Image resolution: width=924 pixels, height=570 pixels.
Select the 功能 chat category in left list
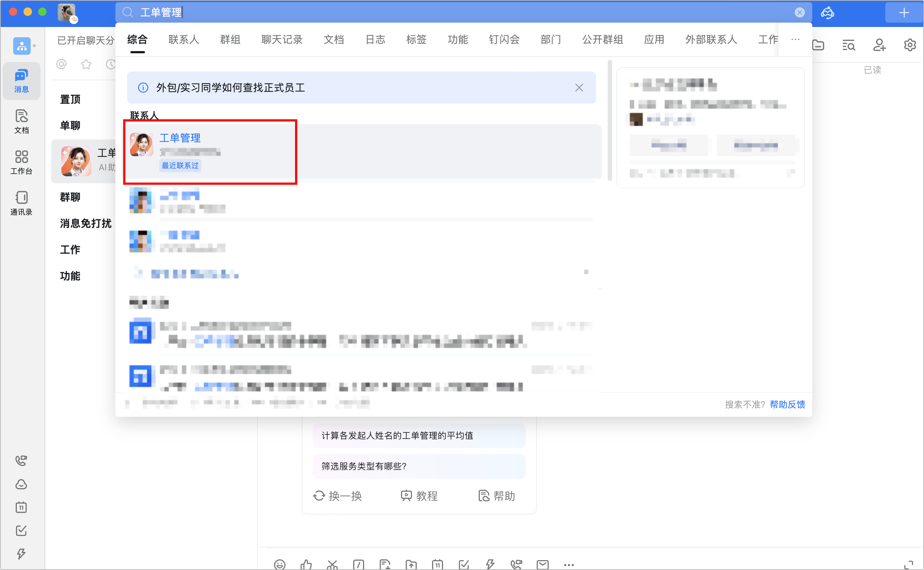click(70, 276)
